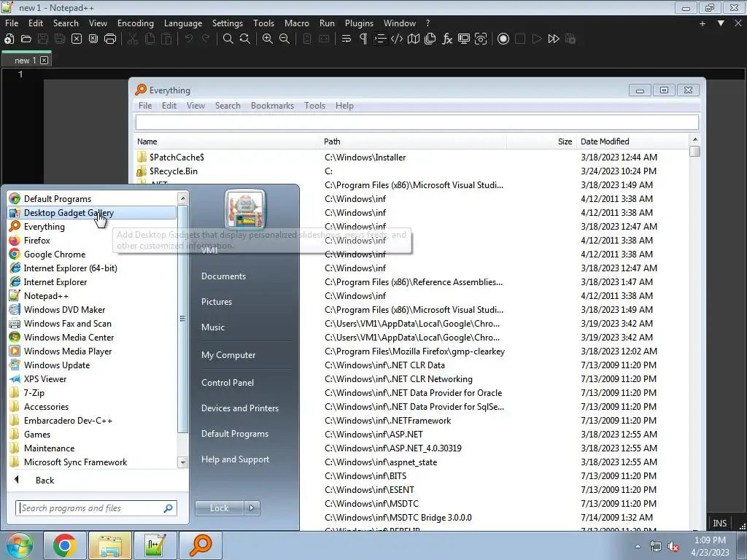Screen dimensions: 747x560
Task: Expand the Microsoft Sync Framework folder
Action: click(92, 462)
